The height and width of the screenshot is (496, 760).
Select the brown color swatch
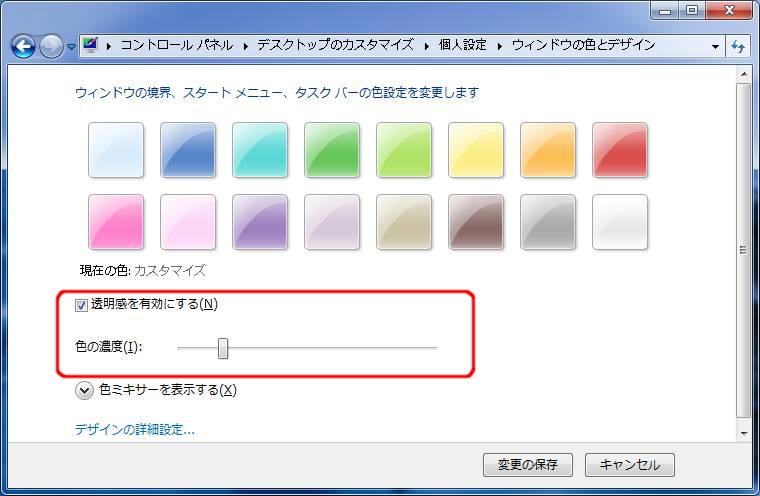(476, 222)
